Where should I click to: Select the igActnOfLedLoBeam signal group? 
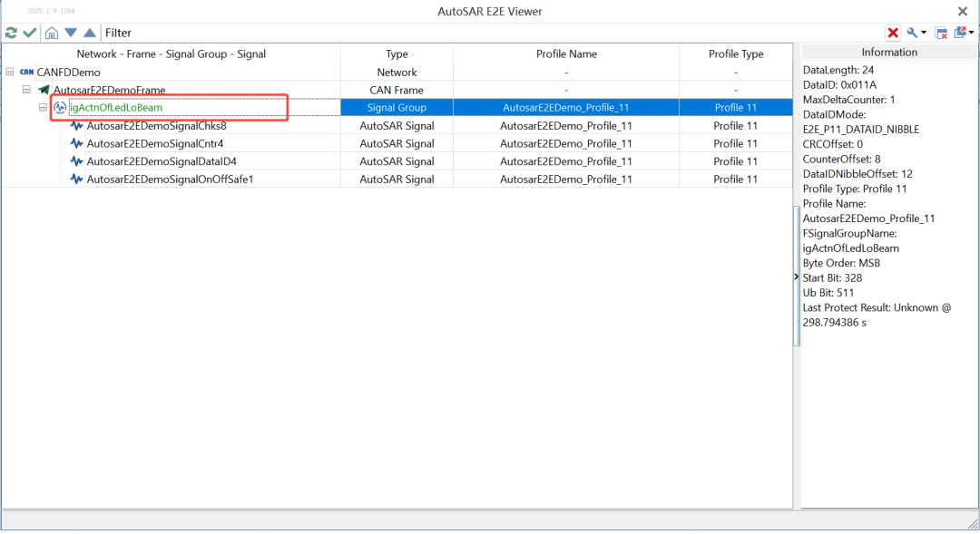[116, 107]
